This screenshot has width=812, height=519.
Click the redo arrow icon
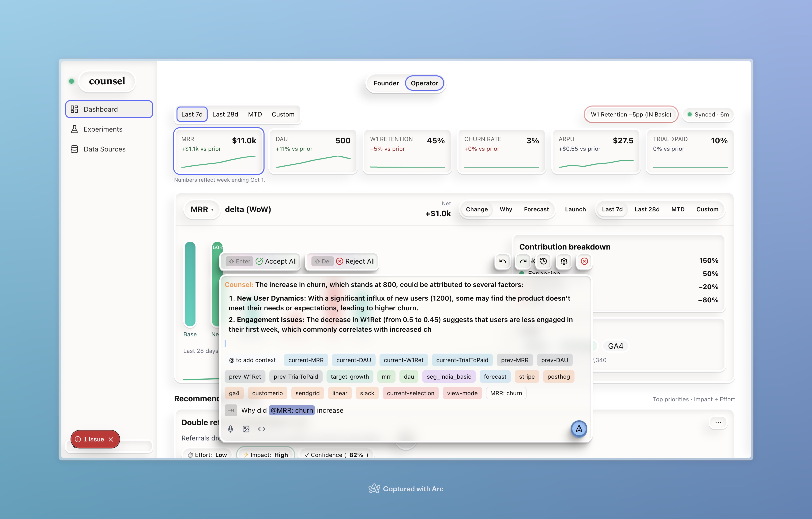[523, 261]
